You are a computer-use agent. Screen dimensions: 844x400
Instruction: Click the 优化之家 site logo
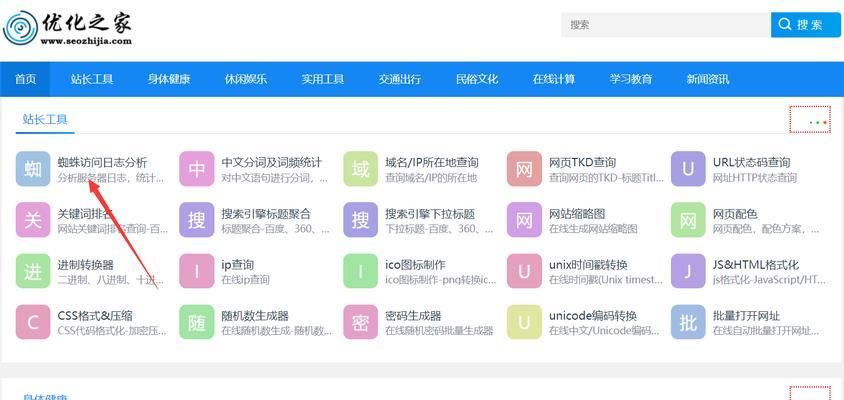coord(68,27)
